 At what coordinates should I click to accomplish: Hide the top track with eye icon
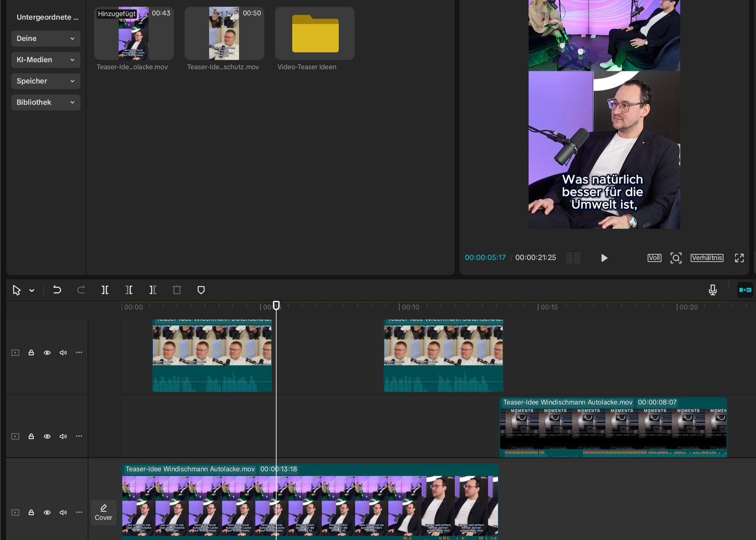(47, 353)
